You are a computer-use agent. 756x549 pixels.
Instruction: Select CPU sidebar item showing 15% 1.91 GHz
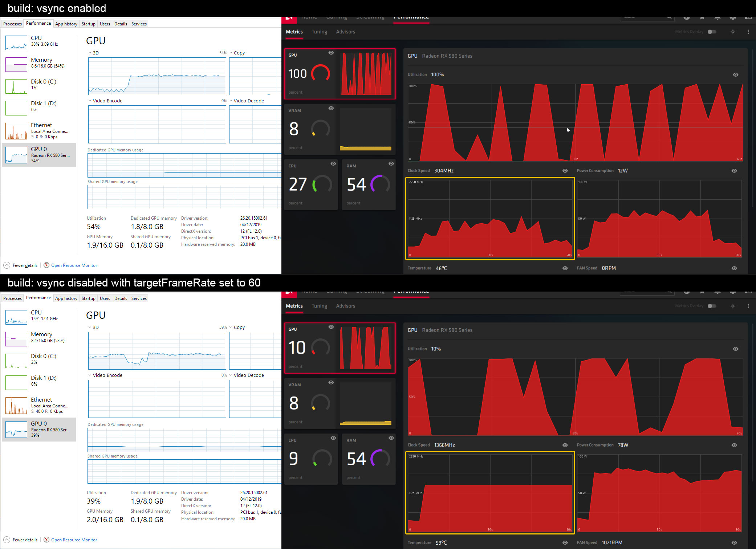[39, 316]
